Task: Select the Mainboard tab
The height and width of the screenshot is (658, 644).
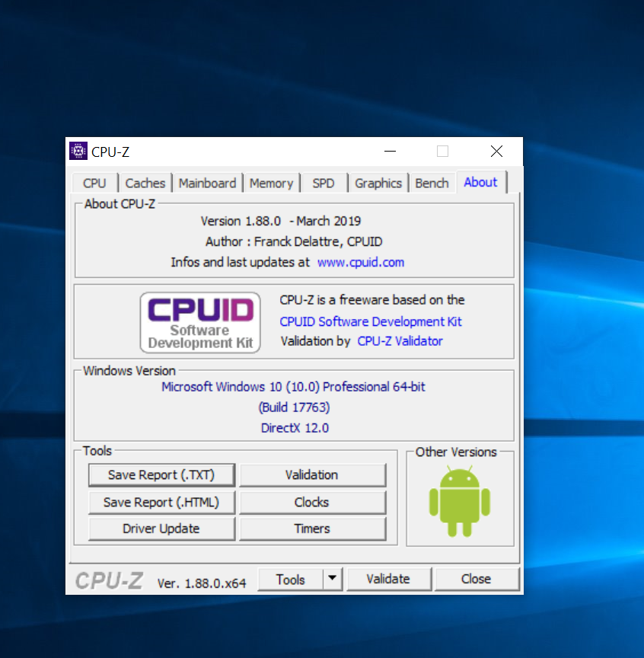Action: [x=207, y=184]
